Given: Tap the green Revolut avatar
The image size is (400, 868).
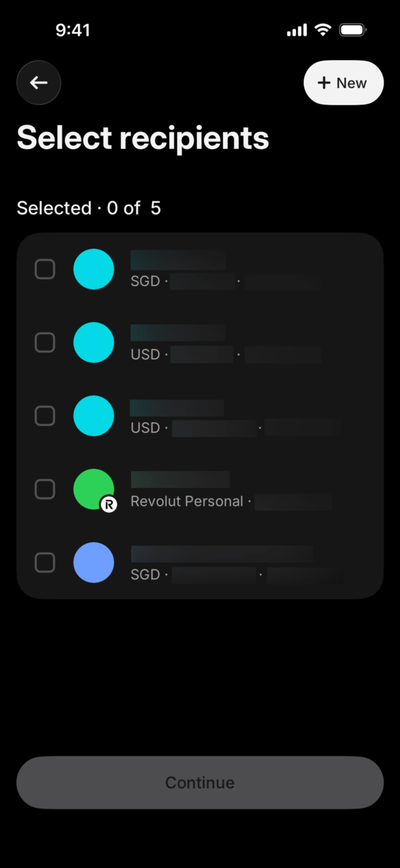Looking at the screenshot, I should 94,489.
